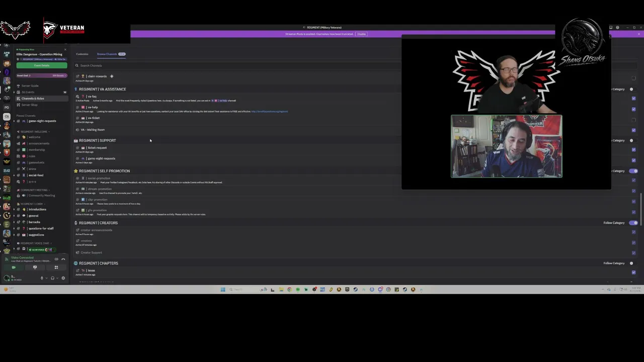This screenshot has height=362, width=644.
Task: Disable Follow Category for REGIMENT | CREATORS
Action: point(633,223)
